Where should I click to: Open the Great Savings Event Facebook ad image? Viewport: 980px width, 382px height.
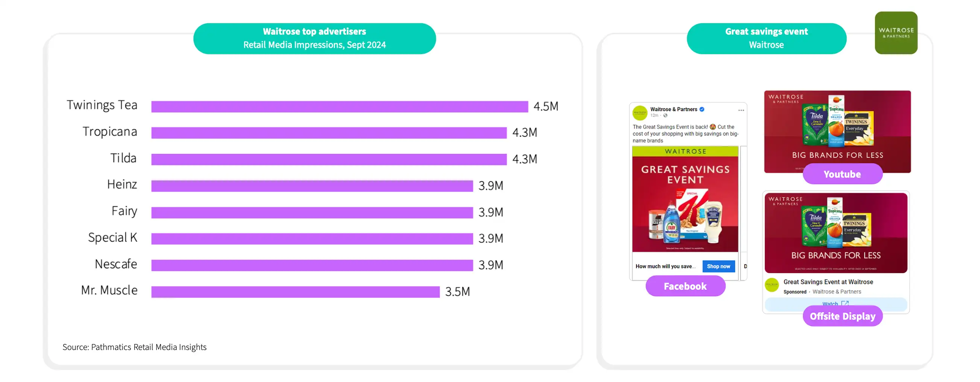(x=685, y=199)
